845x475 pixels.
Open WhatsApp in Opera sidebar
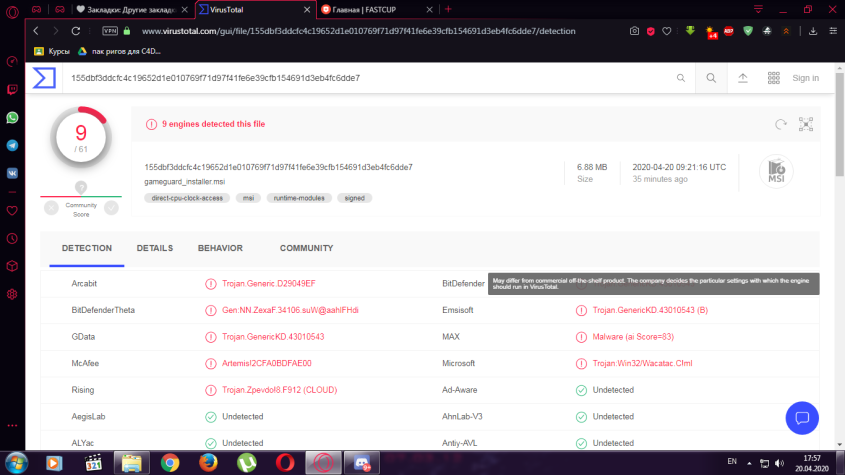tap(12, 118)
